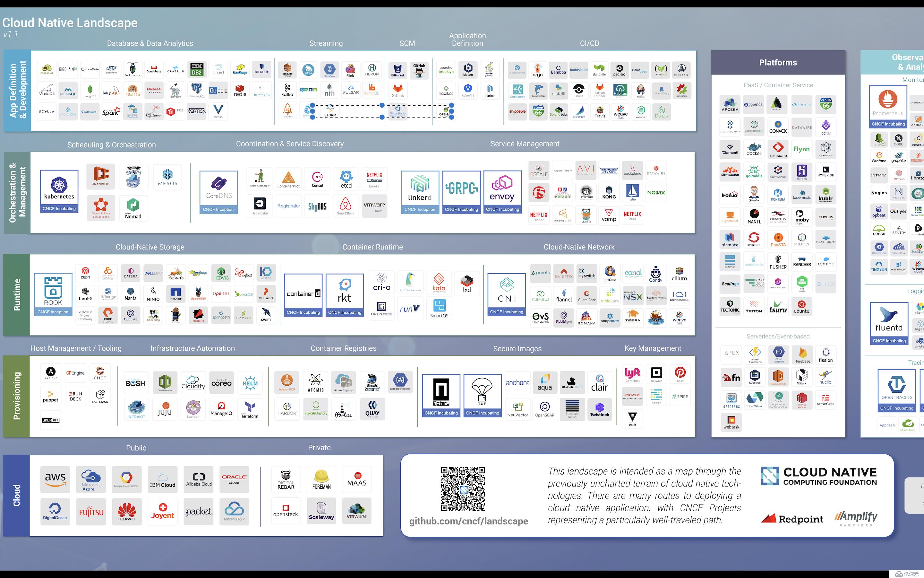
Task: Select the Ansible logo in Host Management
Action: [x=51, y=373]
